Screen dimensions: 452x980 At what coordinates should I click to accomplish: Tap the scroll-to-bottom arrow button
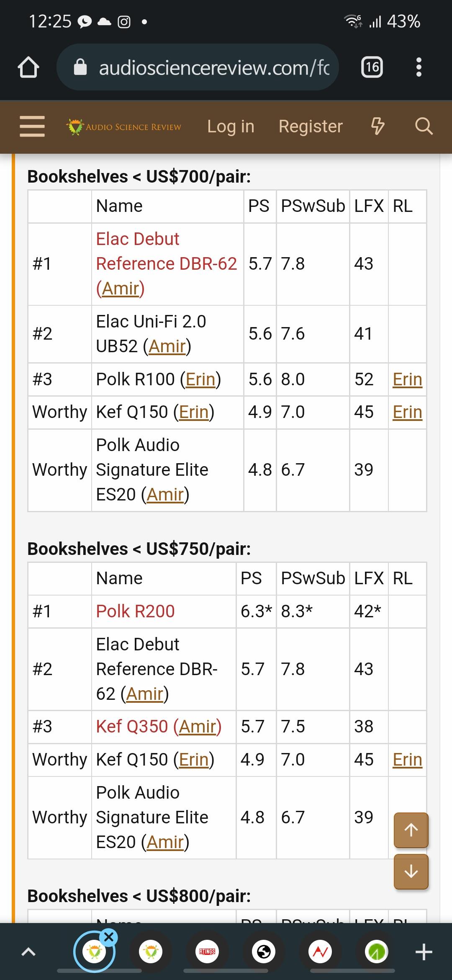pos(411,872)
